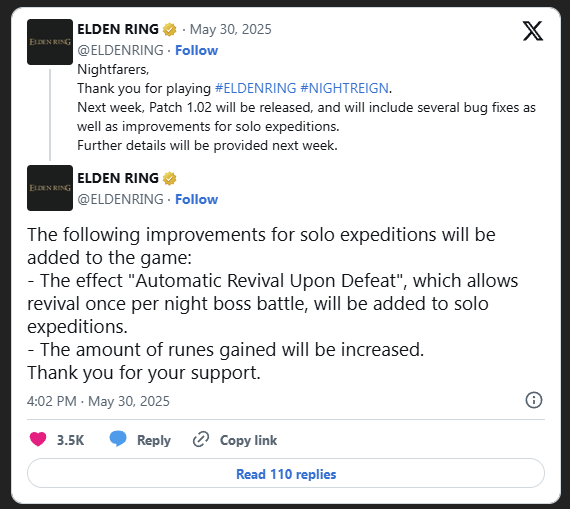The height and width of the screenshot is (509, 570).
Task: Like the tweet using the heart icon
Action: 38,439
